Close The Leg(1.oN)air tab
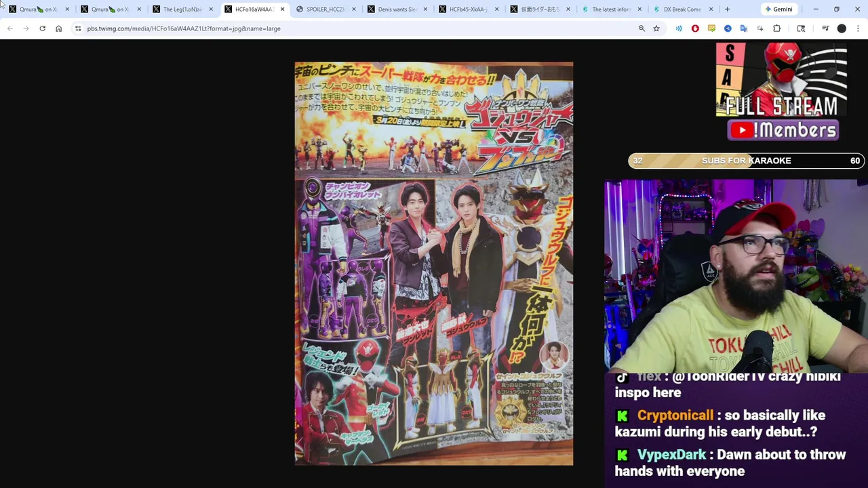Viewport: 868px width, 488px height. click(x=211, y=9)
